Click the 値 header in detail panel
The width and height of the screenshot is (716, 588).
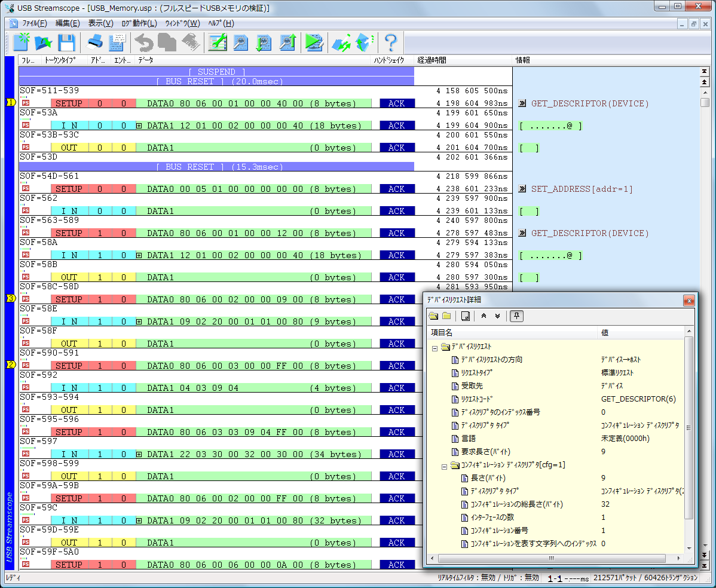tap(641, 332)
